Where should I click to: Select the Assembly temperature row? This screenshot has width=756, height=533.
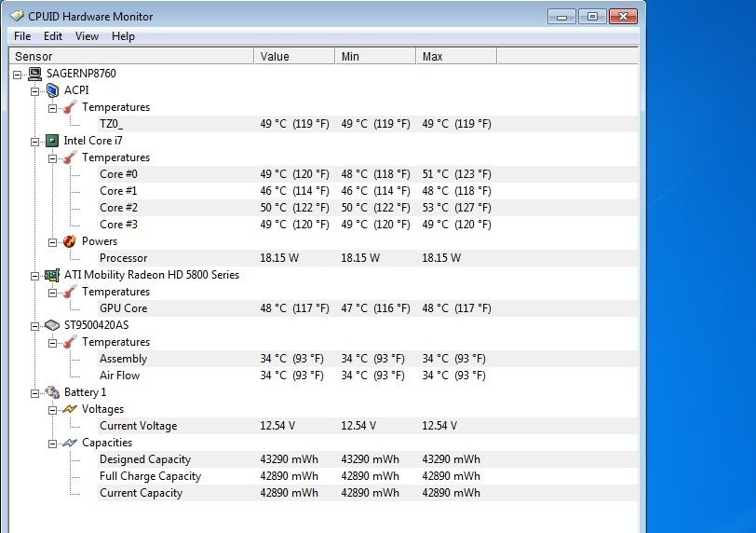pyautogui.click(x=368, y=359)
